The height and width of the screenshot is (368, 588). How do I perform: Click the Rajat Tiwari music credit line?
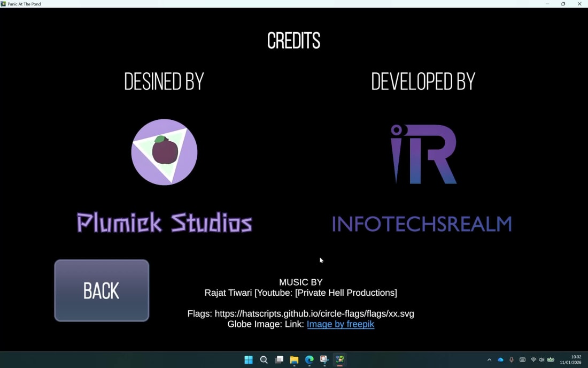[x=301, y=293]
